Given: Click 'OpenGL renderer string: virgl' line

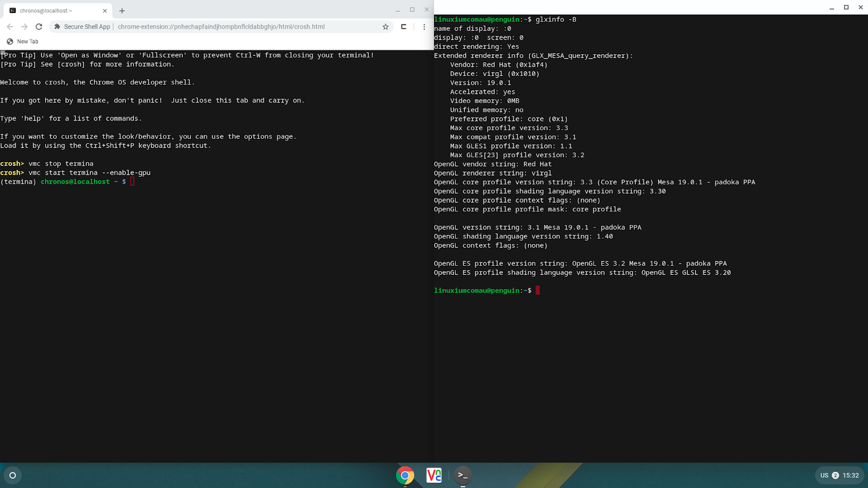Looking at the screenshot, I should click(493, 174).
